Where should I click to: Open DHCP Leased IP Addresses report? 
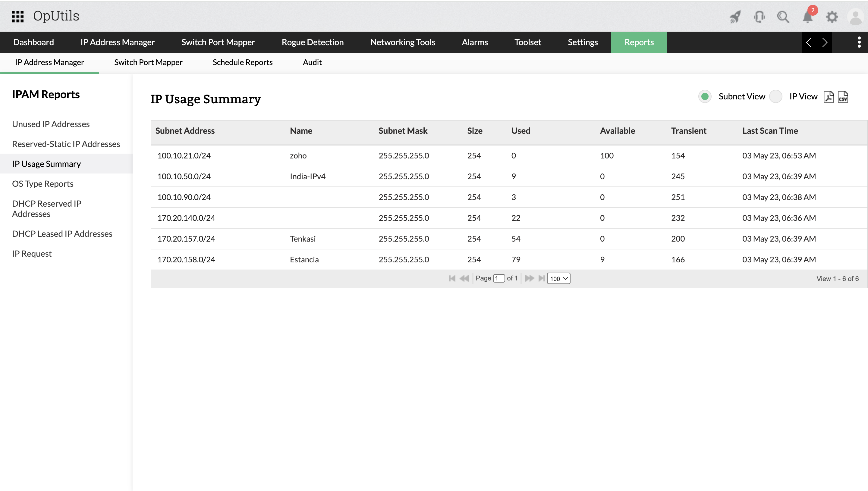(62, 234)
